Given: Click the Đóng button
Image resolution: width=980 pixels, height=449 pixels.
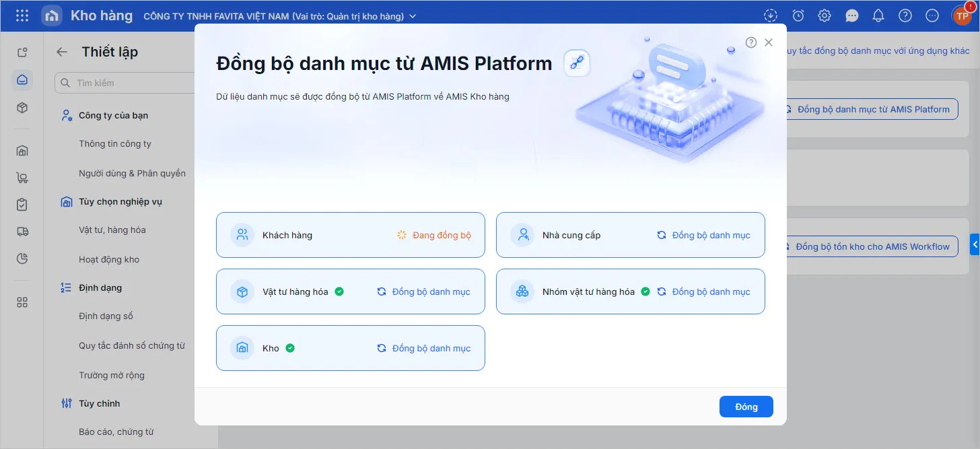Looking at the screenshot, I should tap(746, 407).
